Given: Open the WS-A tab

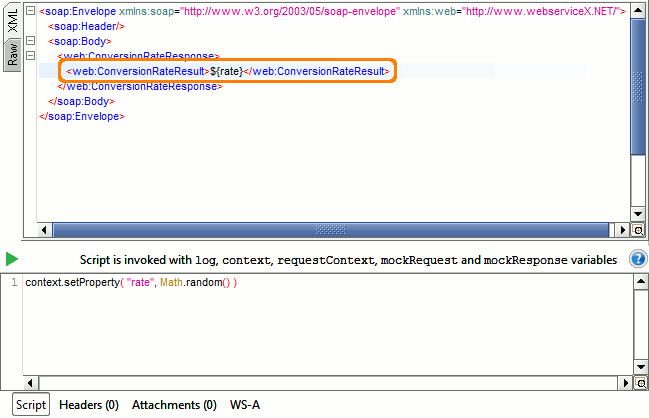Looking at the screenshot, I should click(245, 405).
